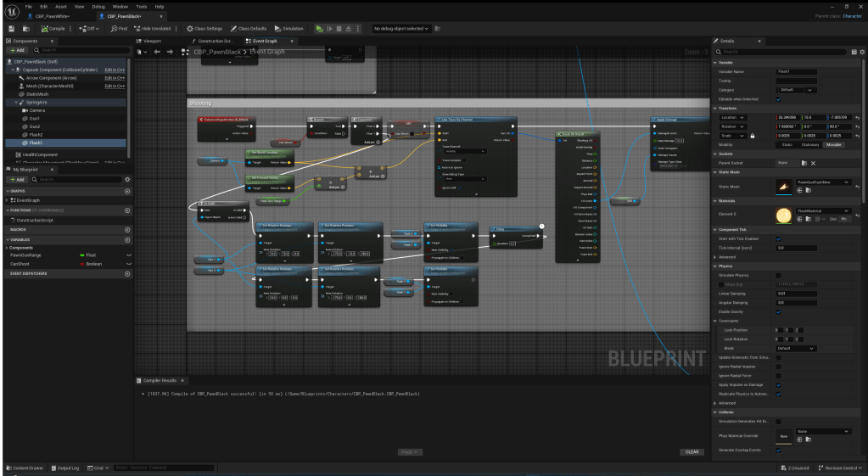The image size is (868, 476).
Task: Select Static mobility option
Action: click(x=787, y=144)
